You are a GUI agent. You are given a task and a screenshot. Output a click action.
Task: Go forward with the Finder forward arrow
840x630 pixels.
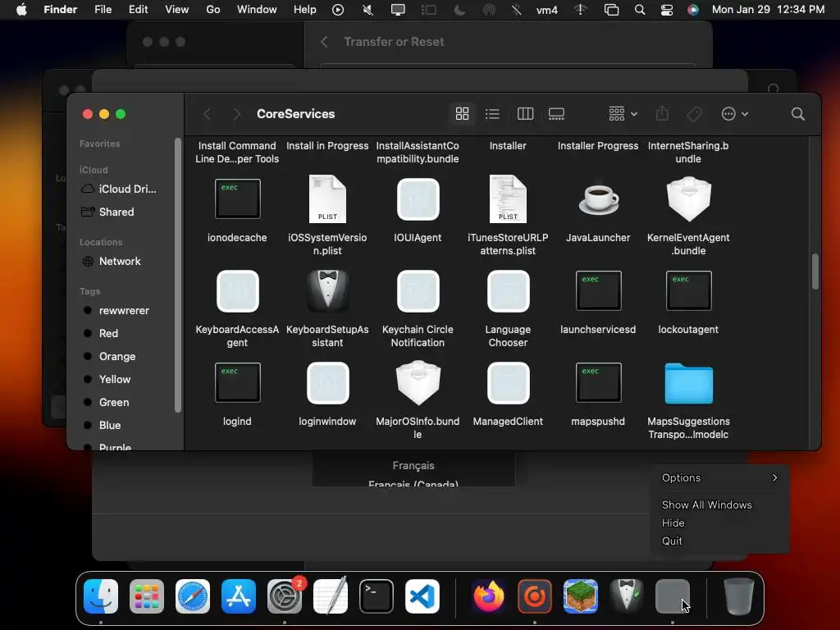click(x=236, y=113)
